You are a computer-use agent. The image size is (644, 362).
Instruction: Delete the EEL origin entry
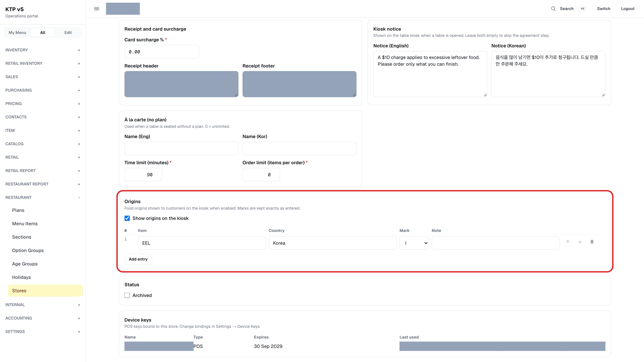pos(592,242)
